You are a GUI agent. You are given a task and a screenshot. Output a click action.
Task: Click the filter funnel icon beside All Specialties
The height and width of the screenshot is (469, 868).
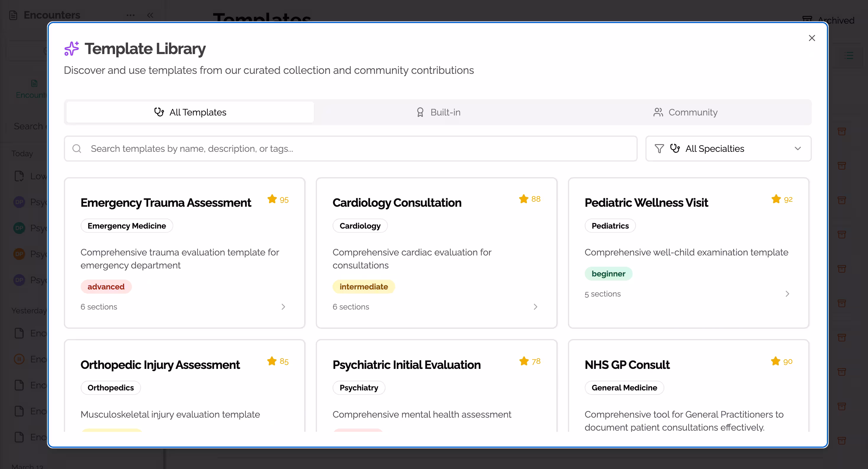point(659,149)
